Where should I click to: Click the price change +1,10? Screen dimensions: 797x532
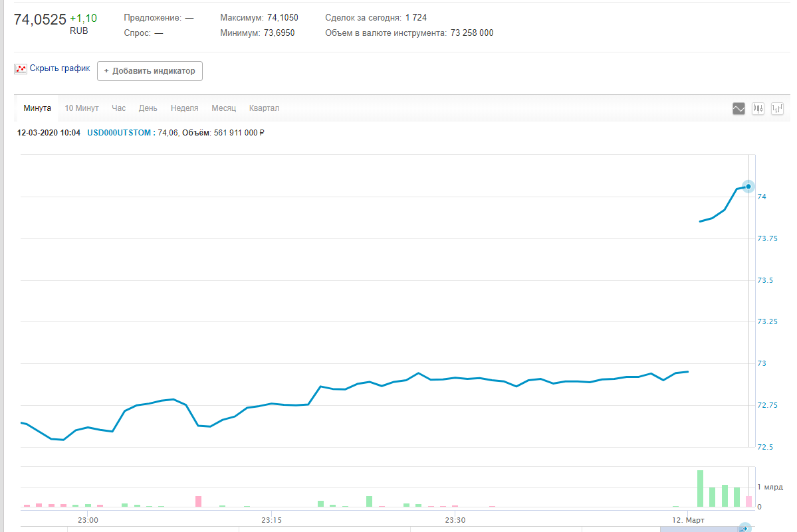click(83, 19)
